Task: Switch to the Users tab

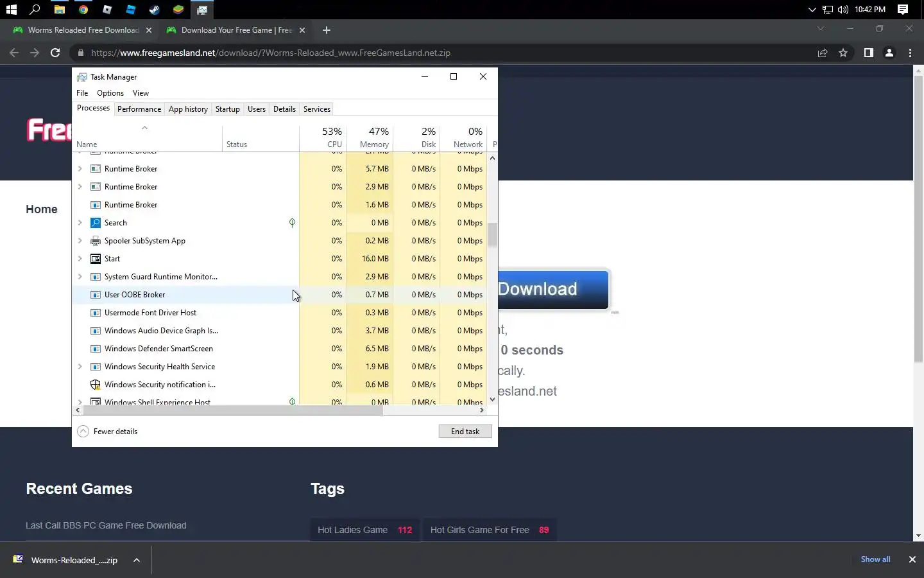Action: [257, 109]
